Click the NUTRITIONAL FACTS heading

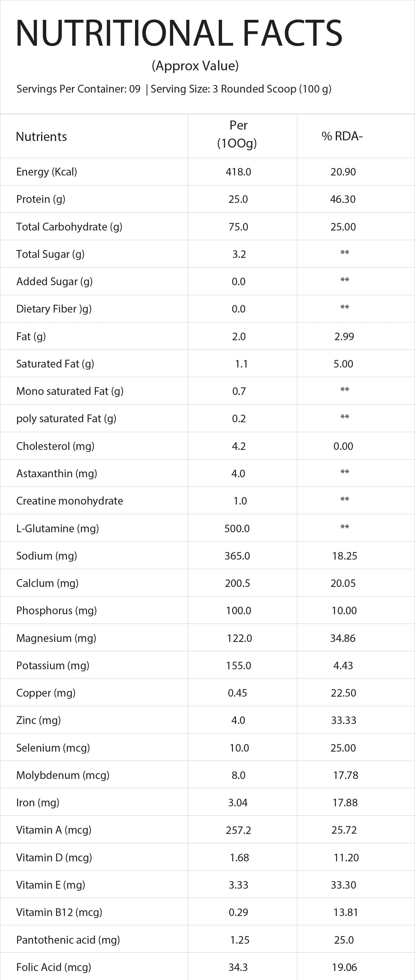click(179, 33)
